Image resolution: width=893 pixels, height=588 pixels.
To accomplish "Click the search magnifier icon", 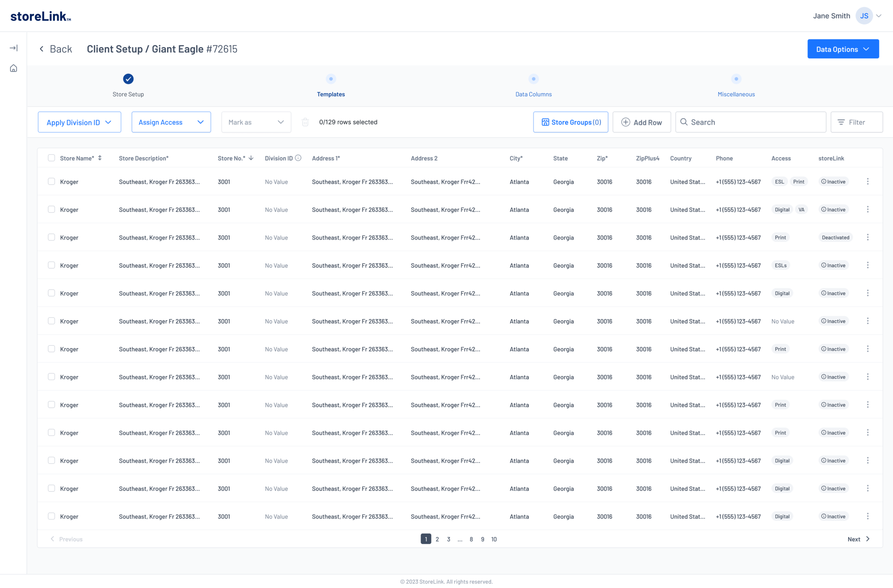I will [x=684, y=122].
